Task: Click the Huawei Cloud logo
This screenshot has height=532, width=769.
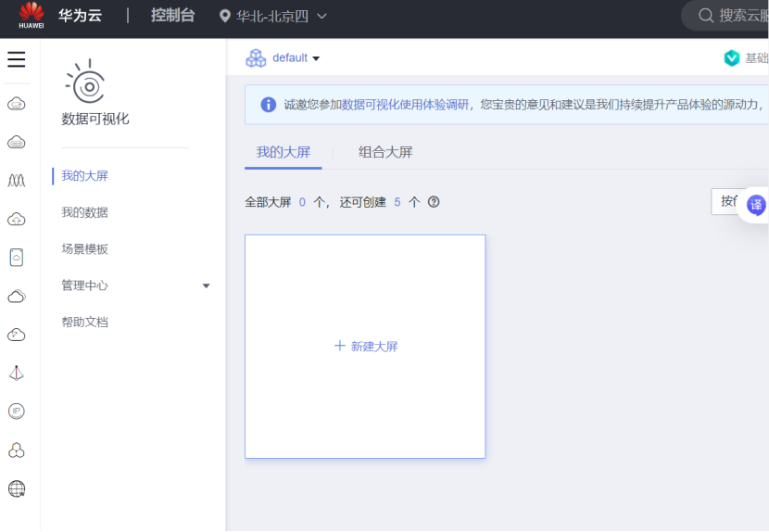Action: coord(32,16)
